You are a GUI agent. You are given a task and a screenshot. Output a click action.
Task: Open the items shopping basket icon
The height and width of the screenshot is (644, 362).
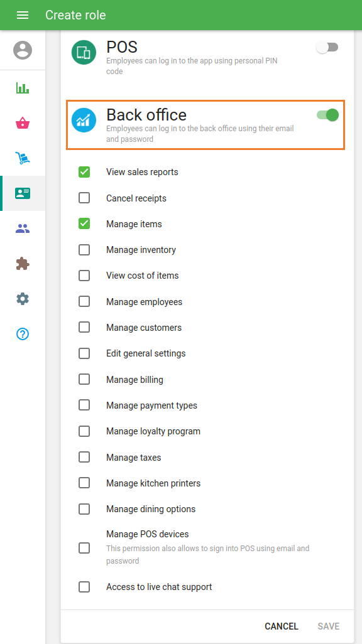23,123
